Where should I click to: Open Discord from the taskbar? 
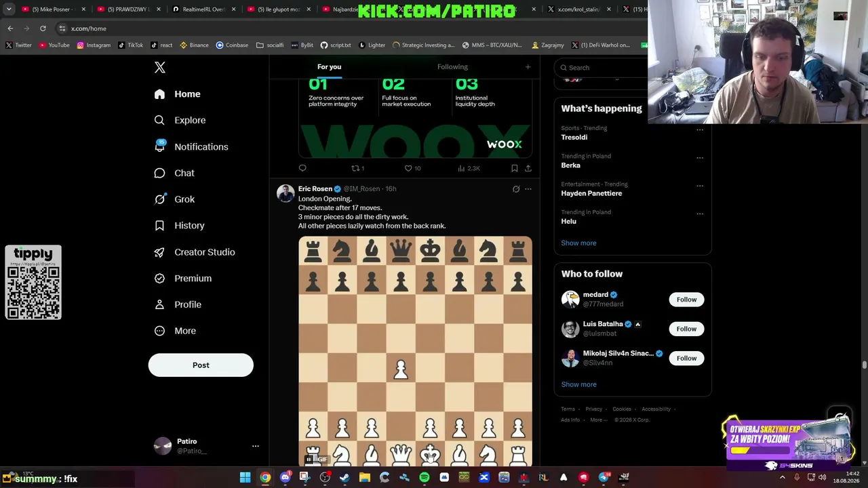(x=285, y=478)
